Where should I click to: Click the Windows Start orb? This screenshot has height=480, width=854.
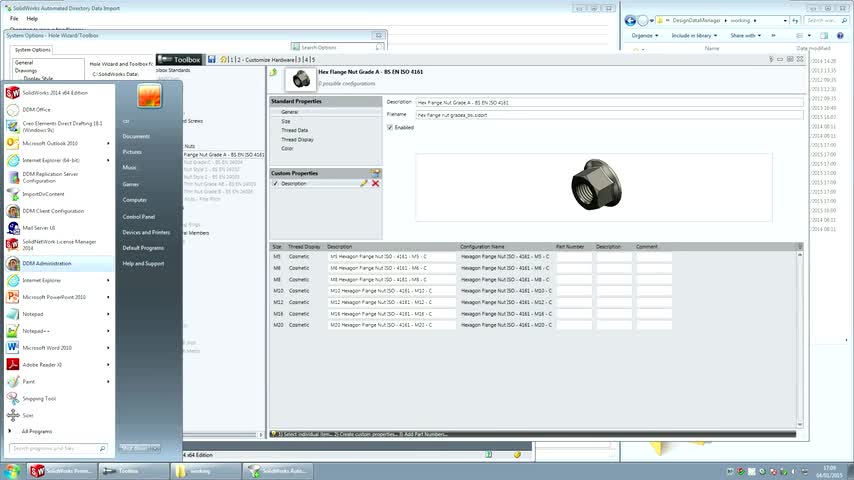(11, 471)
